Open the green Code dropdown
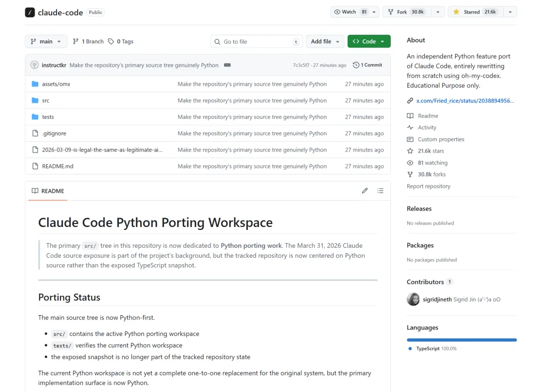Image resolution: width=535 pixels, height=392 pixels. [369, 42]
